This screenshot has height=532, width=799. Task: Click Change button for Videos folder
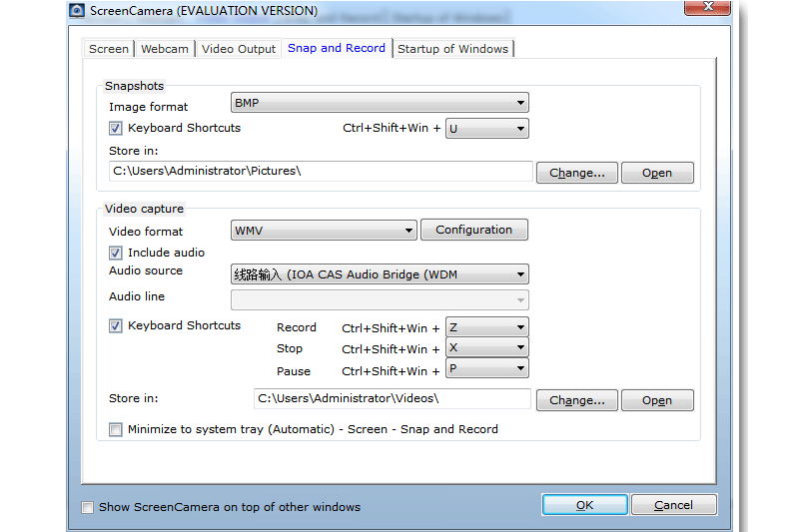coord(577,400)
